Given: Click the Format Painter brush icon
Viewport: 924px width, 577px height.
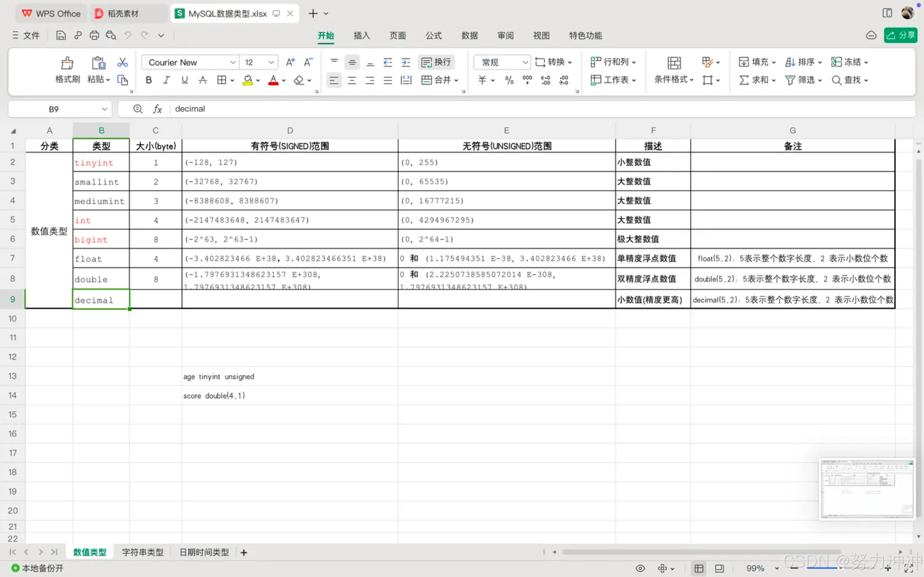Looking at the screenshot, I should tap(67, 63).
